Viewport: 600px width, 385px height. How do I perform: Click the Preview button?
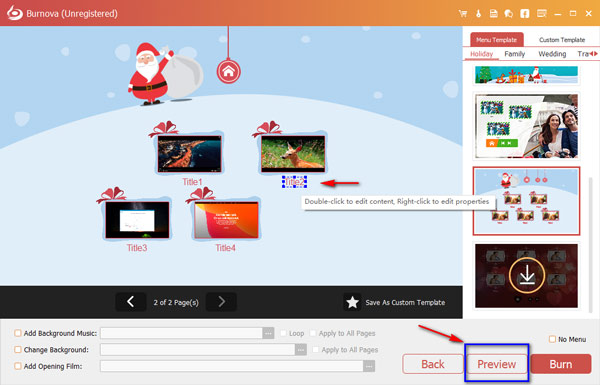496,364
